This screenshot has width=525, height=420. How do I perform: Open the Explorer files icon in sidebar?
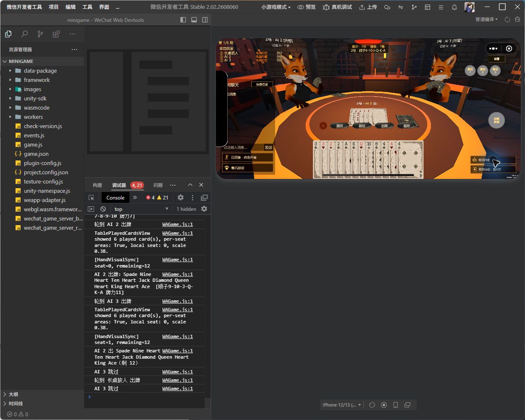point(8,34)
